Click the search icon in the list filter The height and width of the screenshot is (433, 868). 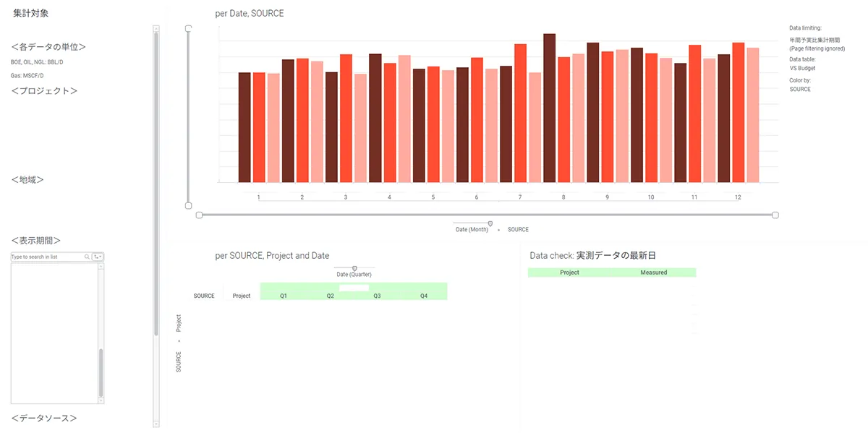pyautogui.click(x=88, y=257)
